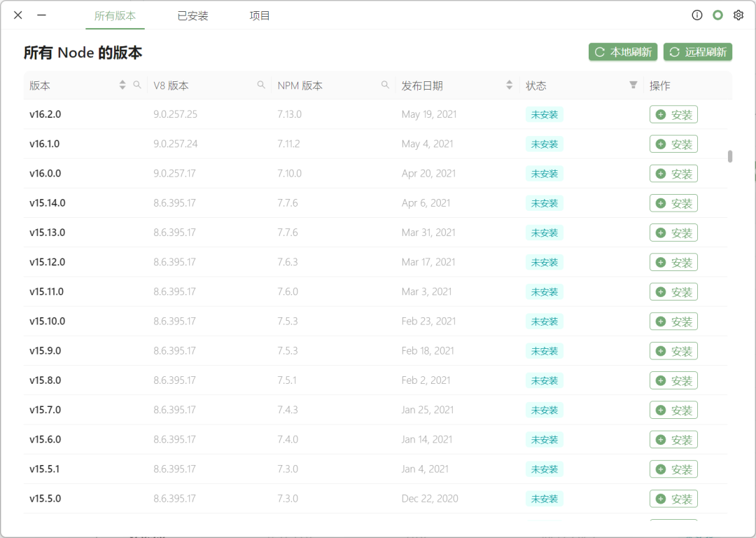756x538 pixels.
Task: Install Node v15.5.0
Action: point(673,499)
